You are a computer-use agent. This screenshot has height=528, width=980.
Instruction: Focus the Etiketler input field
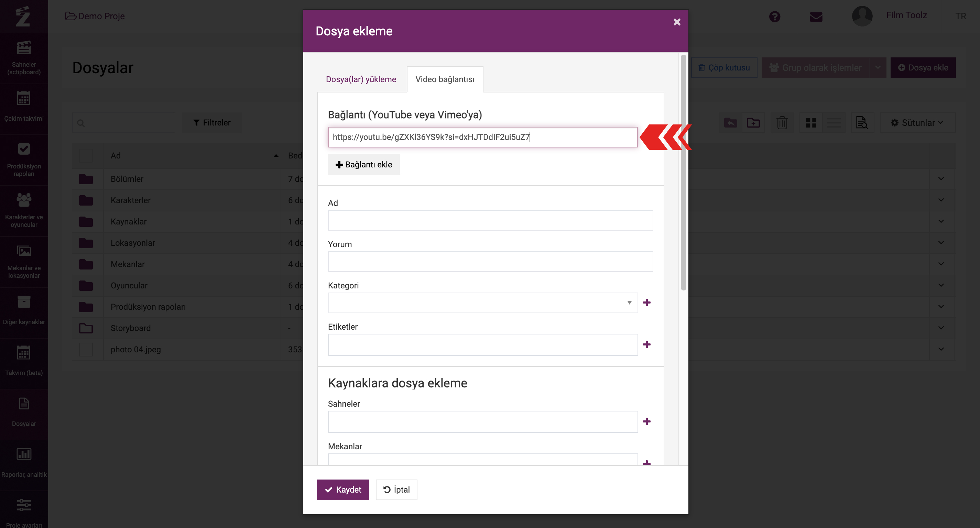(x=482, y=345)
